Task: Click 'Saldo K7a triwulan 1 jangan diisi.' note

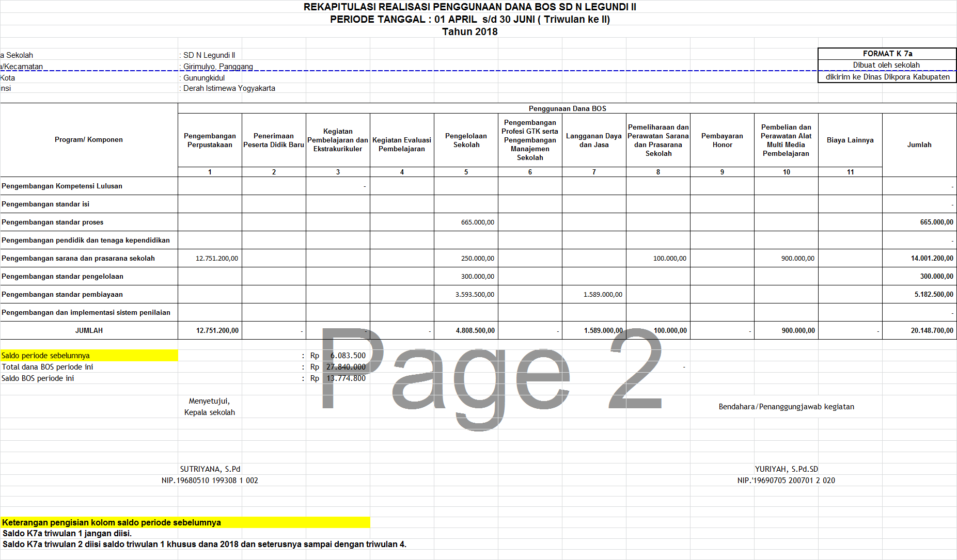Action: pyautogui.click(x=67, y=533)
